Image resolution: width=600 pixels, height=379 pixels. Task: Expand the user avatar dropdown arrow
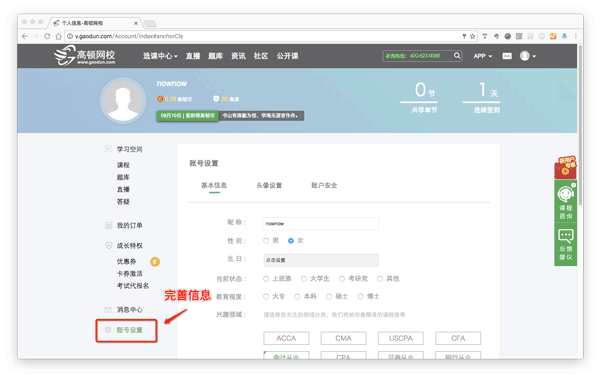coord(534,56)
